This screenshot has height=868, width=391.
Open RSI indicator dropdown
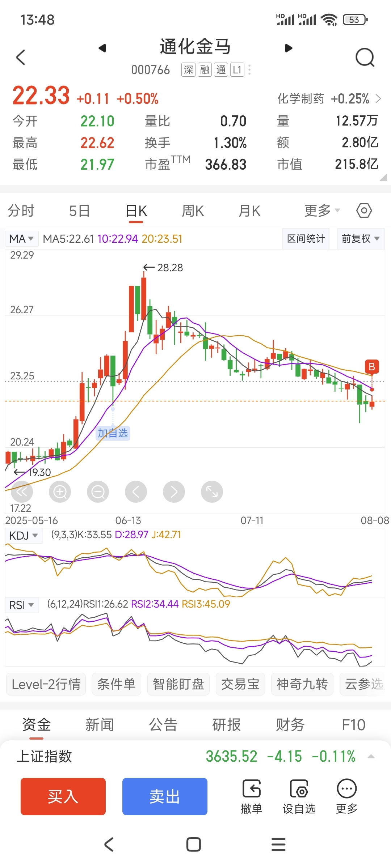click(x=21, y=605)
